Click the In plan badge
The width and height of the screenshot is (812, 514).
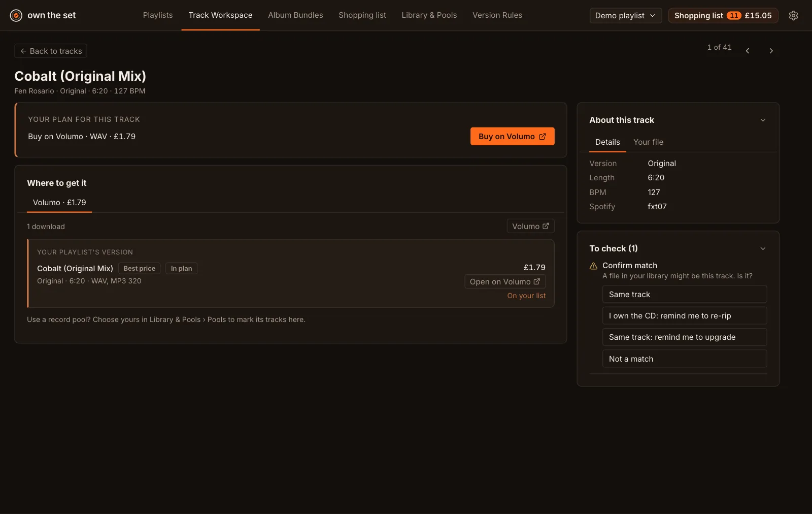(181, 268)
